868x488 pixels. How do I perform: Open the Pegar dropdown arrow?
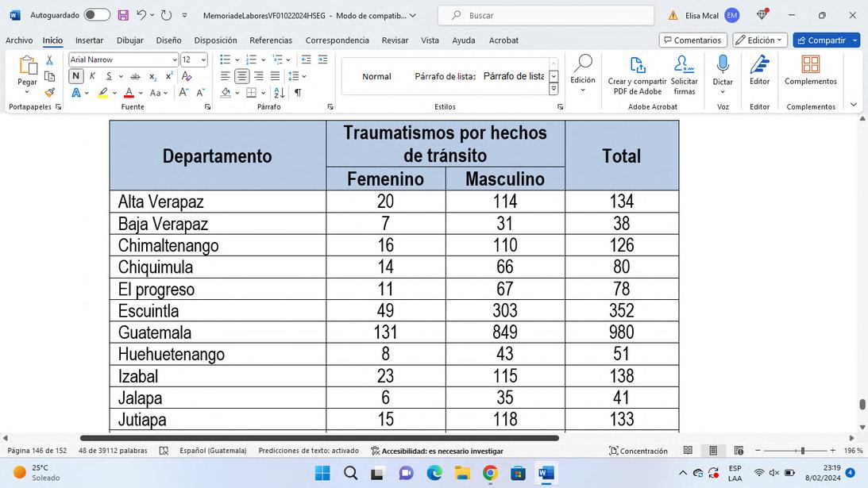tap(26, 92)
